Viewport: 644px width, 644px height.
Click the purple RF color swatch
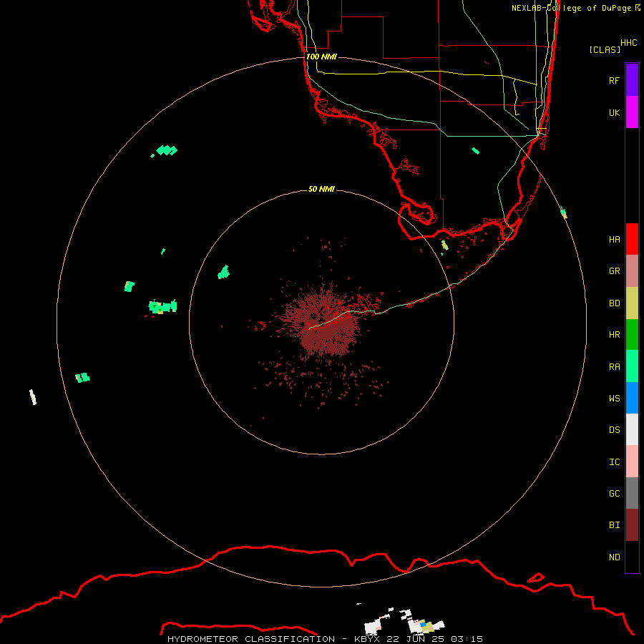coord(632,80)
